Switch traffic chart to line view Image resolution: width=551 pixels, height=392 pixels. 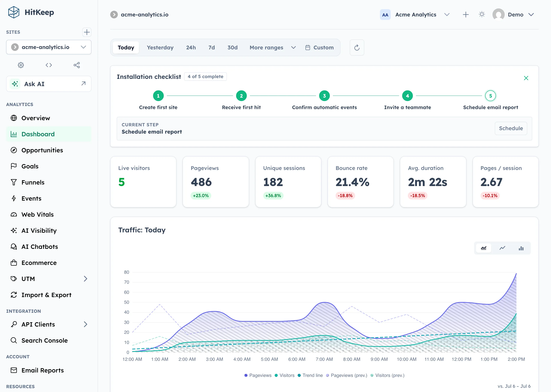click(x=502, y=248)
